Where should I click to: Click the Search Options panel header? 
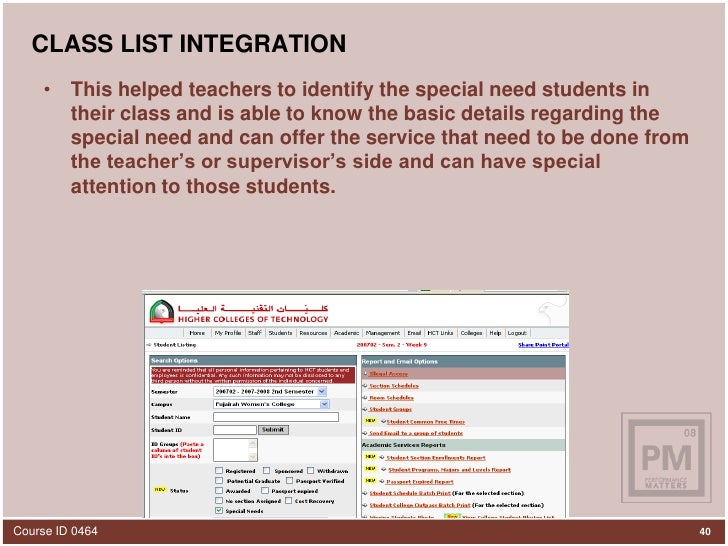[253, 361]
